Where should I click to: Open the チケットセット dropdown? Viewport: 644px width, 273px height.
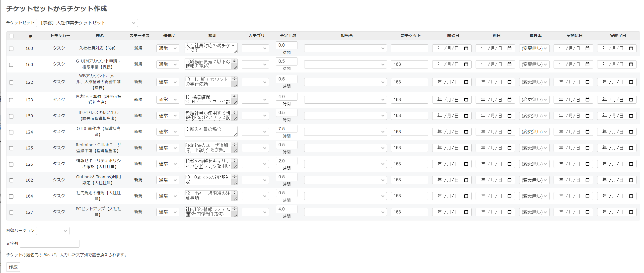pos(87,23)
